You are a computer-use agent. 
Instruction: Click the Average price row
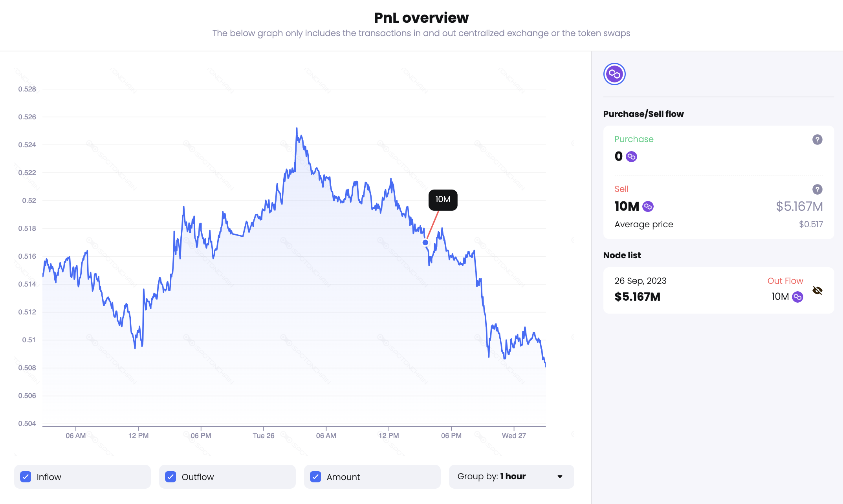click(x=643, y=224)
